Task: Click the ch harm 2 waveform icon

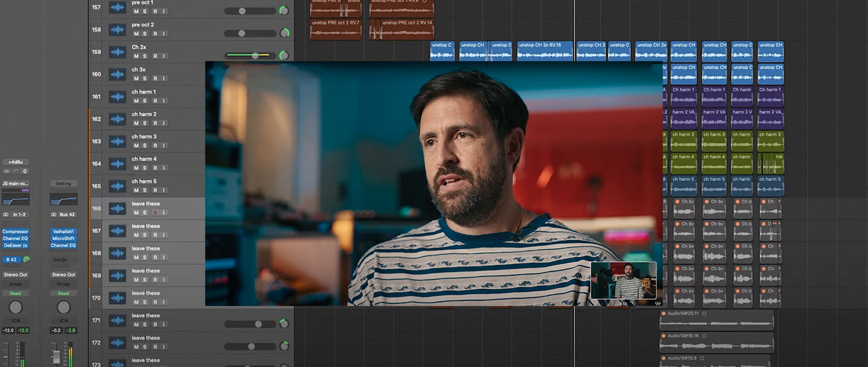Action: point(118,119)
